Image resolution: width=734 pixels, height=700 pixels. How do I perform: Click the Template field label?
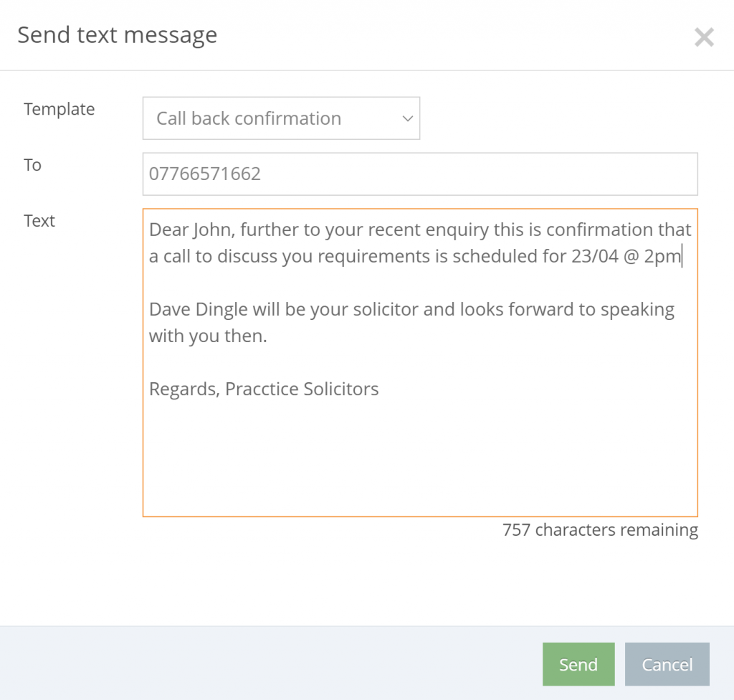pyautogui.click(x=59, y=109)
